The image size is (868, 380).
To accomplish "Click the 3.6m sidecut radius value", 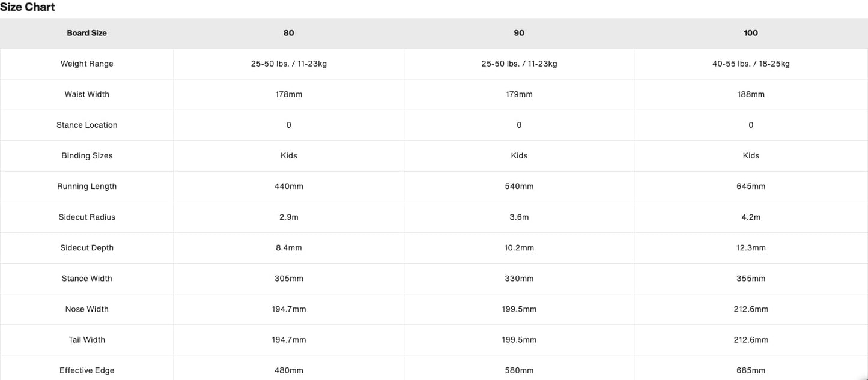I will click(519, 217).
